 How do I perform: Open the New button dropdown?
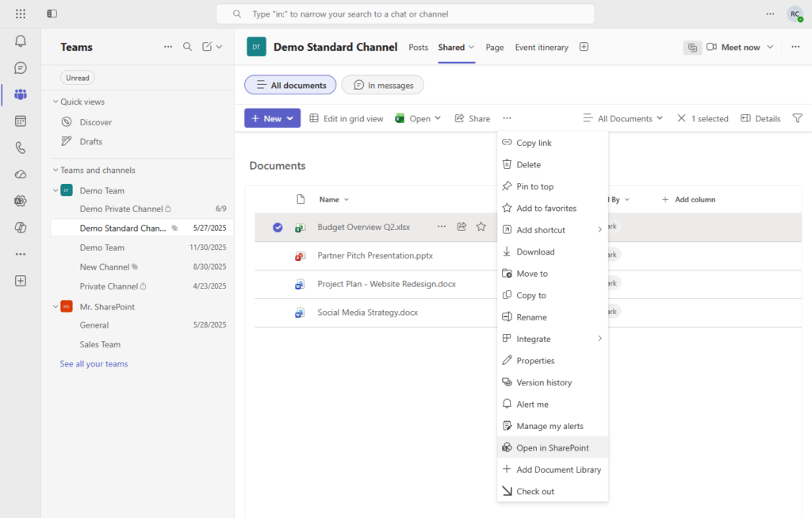pos(273,118)
